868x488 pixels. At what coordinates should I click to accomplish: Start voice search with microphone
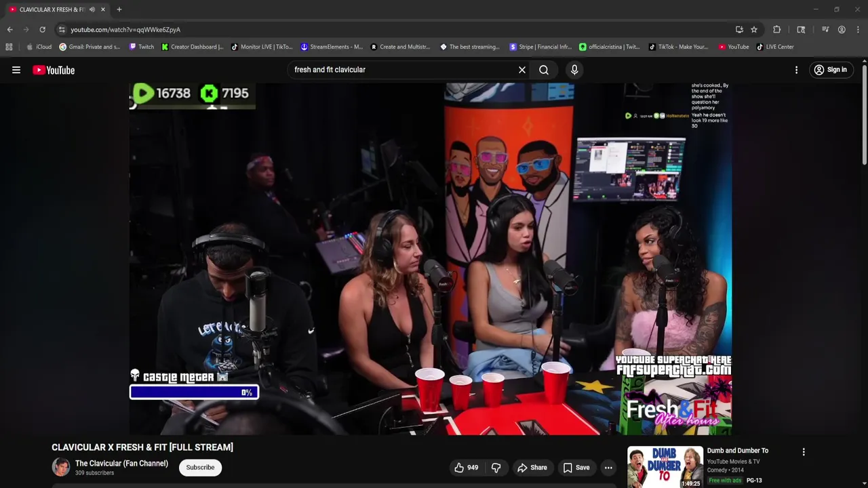[x=574, y=70]
